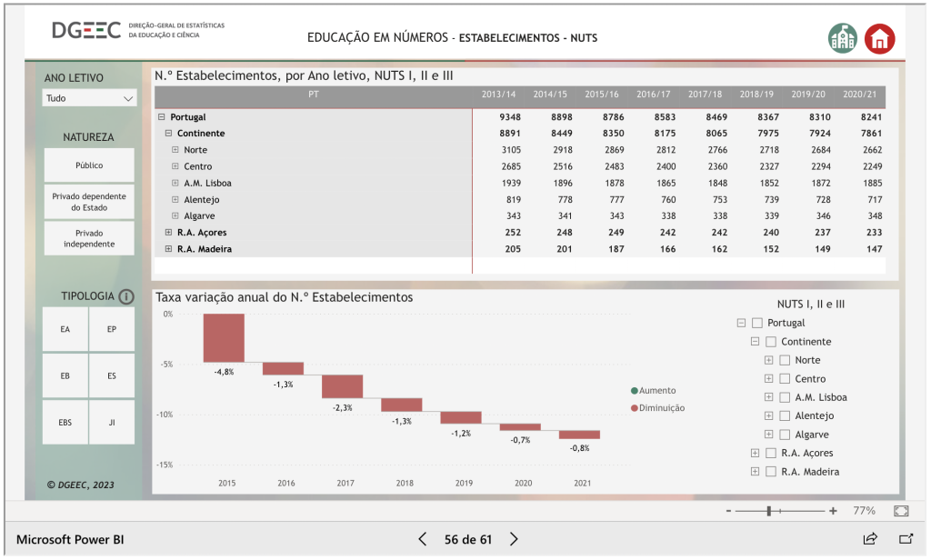Viewport: 931px width, 560px height.
Task: Tick the Portugal checkbox in NUTS filter
Action: tap(757, 323)
